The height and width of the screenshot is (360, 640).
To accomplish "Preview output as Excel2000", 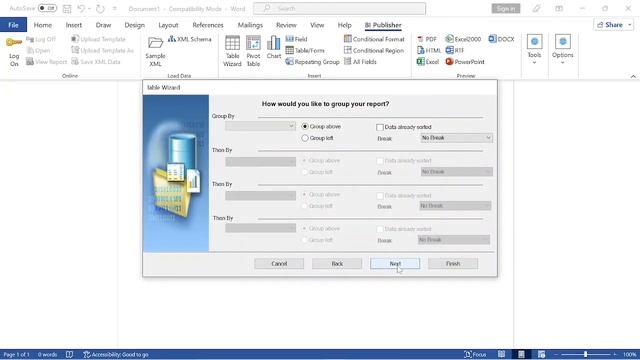I will (x=463, y=39).
